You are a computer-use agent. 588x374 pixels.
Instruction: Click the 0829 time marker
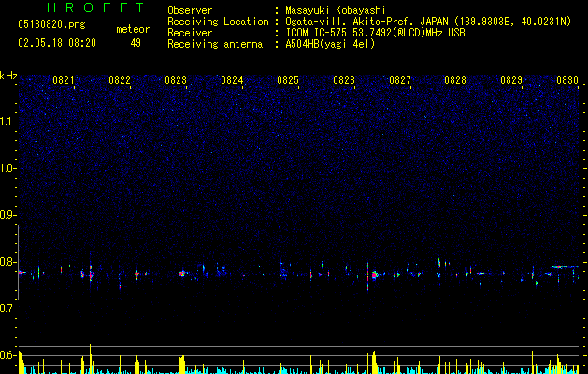point(511,80)
